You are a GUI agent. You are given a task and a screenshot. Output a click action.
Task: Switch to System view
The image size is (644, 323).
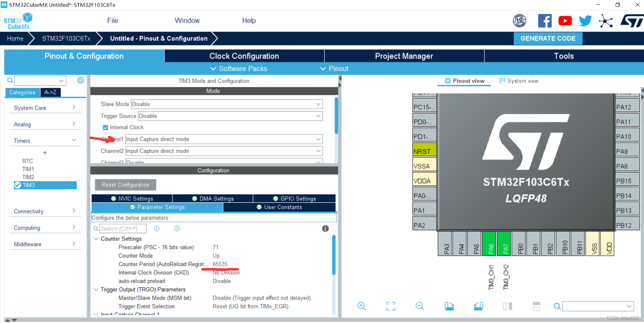click(x=519, y=81)
